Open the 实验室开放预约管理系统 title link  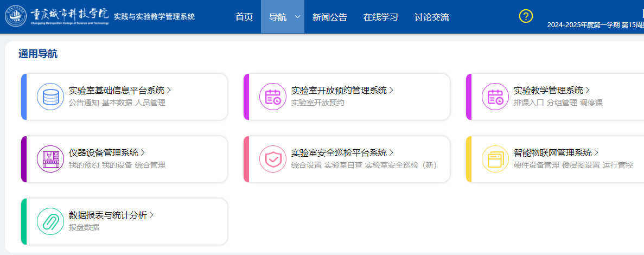[339, 90]
